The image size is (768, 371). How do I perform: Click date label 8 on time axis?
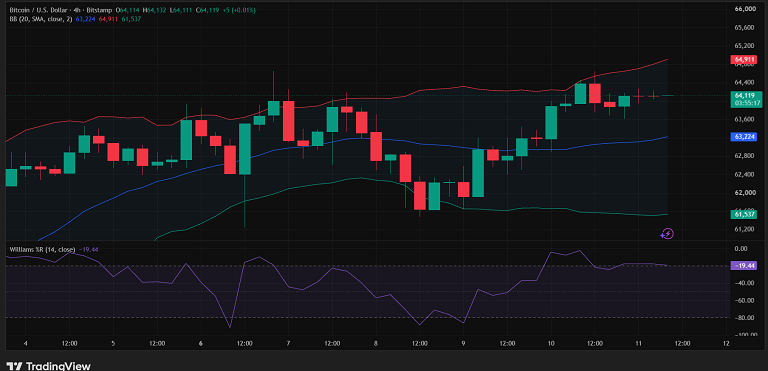[x=376, y=343]
